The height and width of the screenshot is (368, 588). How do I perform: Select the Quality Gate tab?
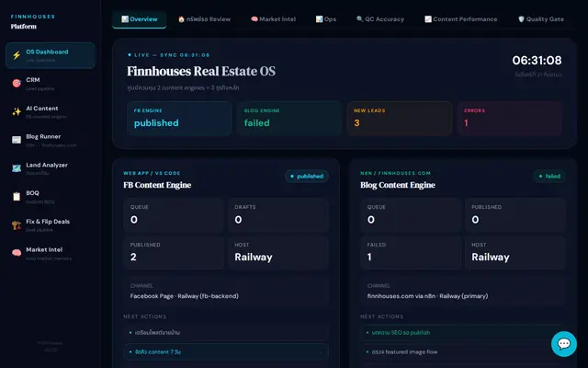tap(541, 19)
